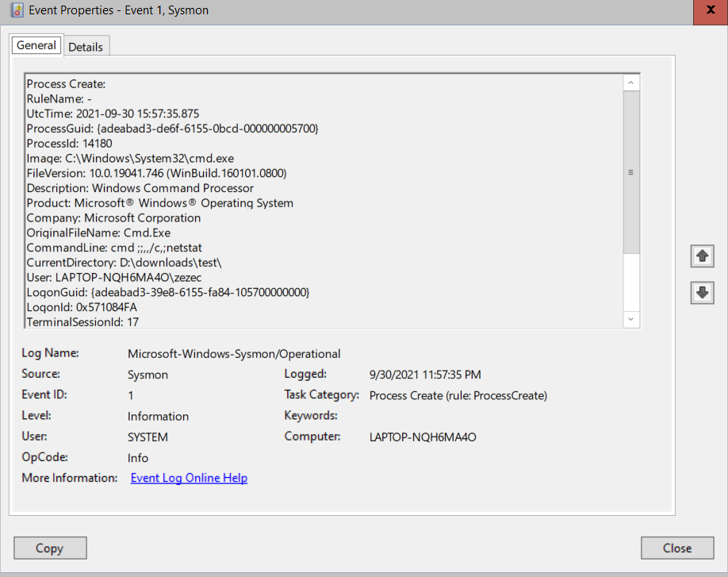Close the Event Properties window with X
The height and width of the screenshot is (577, 728).
[711, 11]
